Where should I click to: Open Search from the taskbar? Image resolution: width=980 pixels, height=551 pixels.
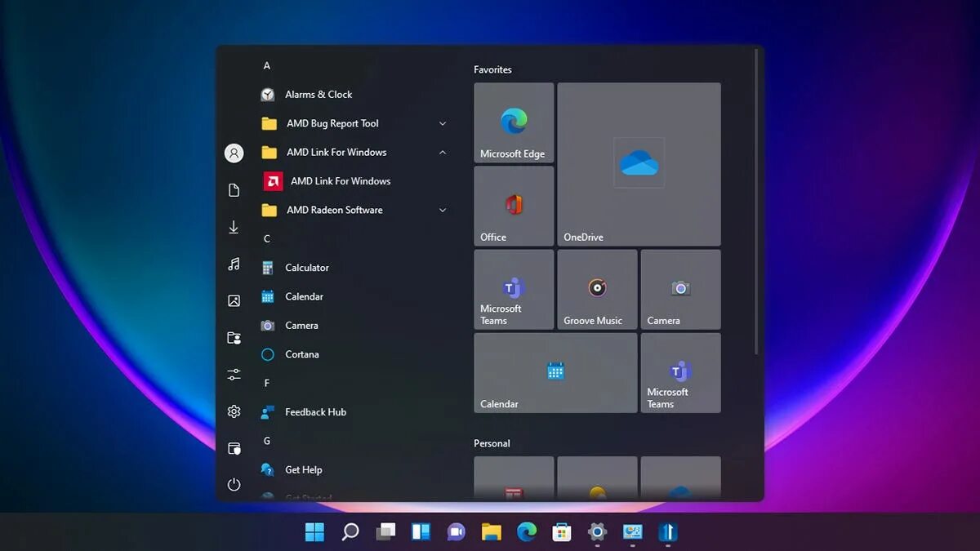pos(350,532)
